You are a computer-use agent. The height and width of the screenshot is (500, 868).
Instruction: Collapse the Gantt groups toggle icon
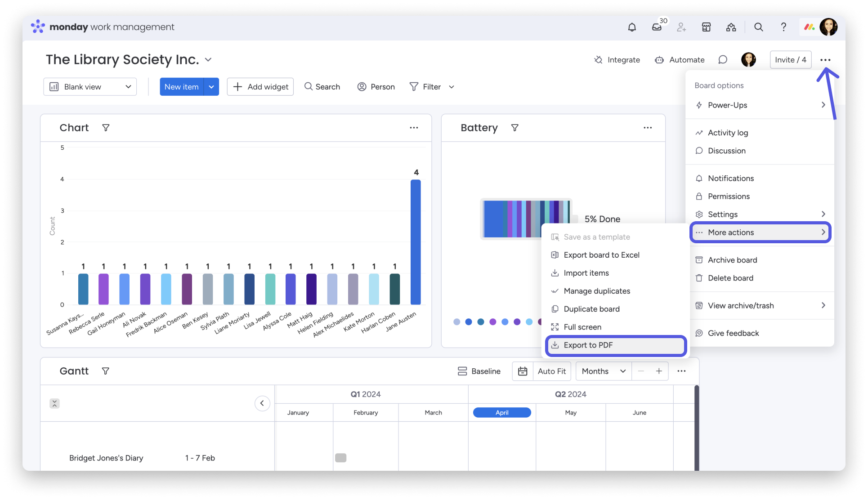coord(54,403)
